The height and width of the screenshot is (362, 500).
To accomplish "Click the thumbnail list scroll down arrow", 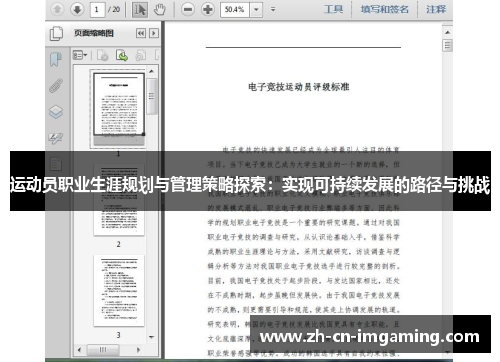I will 151,337.
